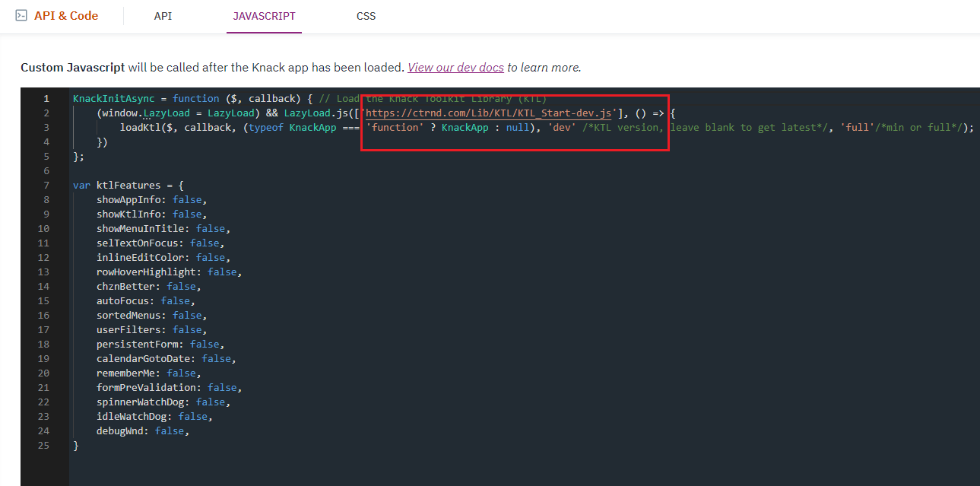Screen dimensions: 980x486
Task: Select the JAVASCRIPT tab
Action: click(264, 15)
